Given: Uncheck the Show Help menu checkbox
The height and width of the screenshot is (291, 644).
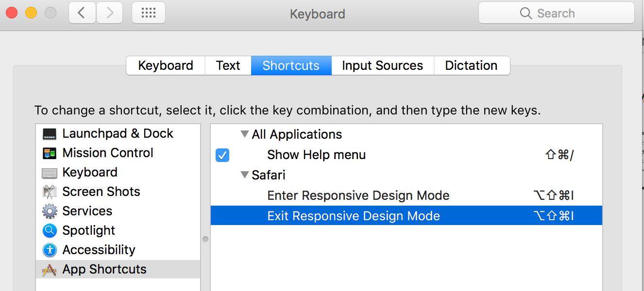Looking at the screenshot, I should click(222, 155).
